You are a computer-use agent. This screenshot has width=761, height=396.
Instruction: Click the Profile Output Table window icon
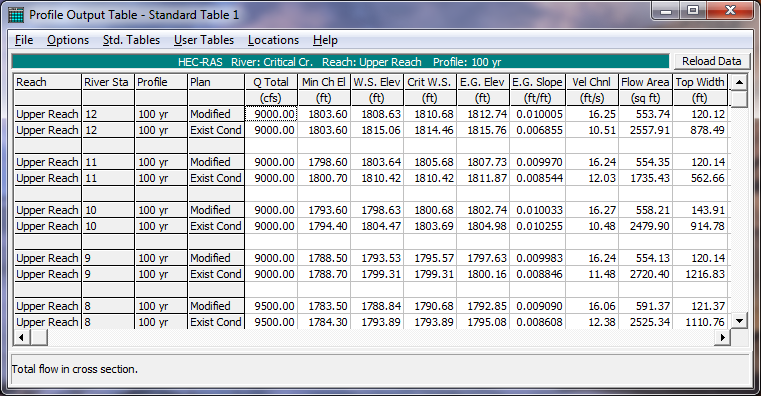pyautogui.click(x=16, y=15)
